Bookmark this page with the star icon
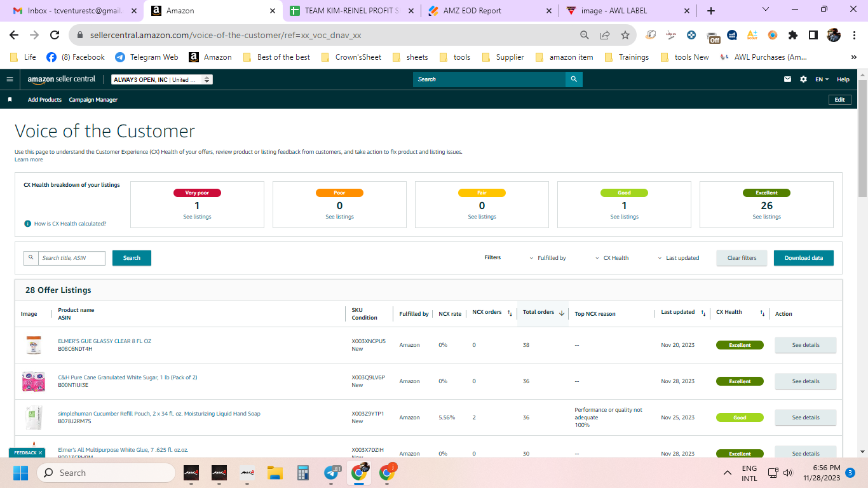 [x=625, y=35]
